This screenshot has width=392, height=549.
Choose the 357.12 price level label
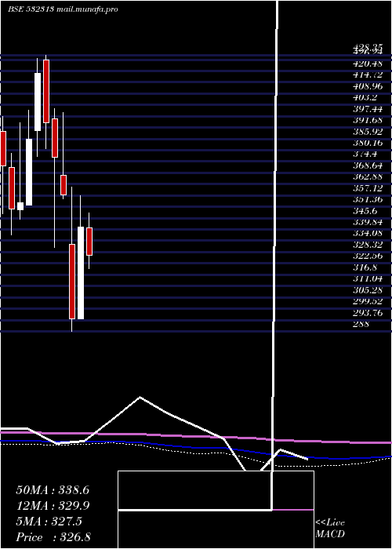[x=368, y=188]
